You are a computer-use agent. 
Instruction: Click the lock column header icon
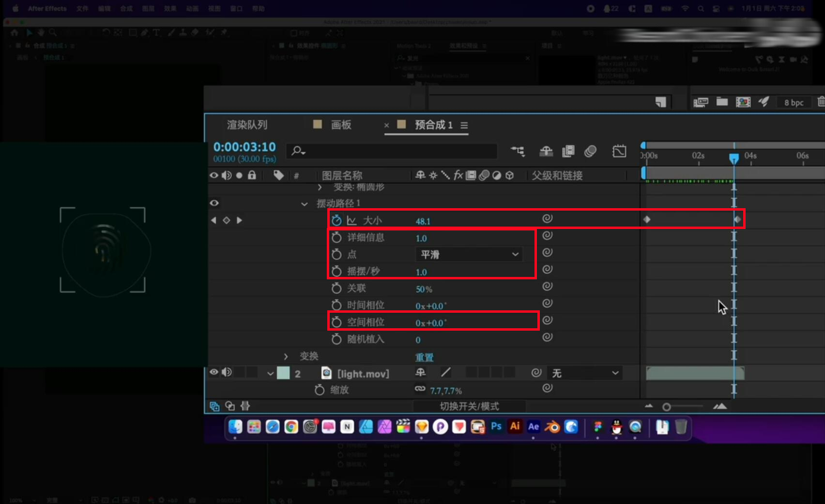pos(252,175)
